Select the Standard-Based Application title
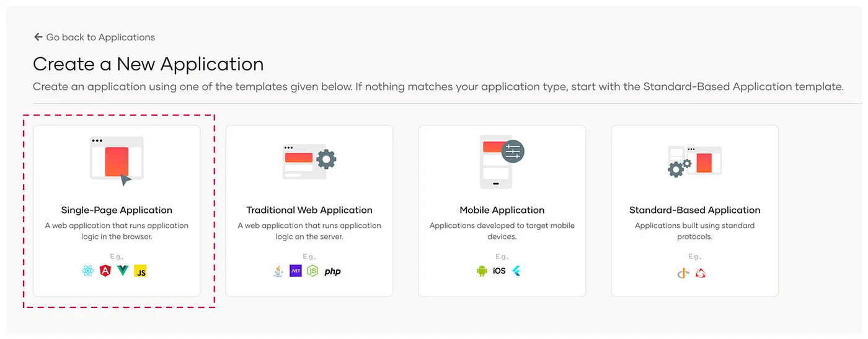The width and height of the screenshot is (868, 339). pyautogui.click(x=694, y=210)
